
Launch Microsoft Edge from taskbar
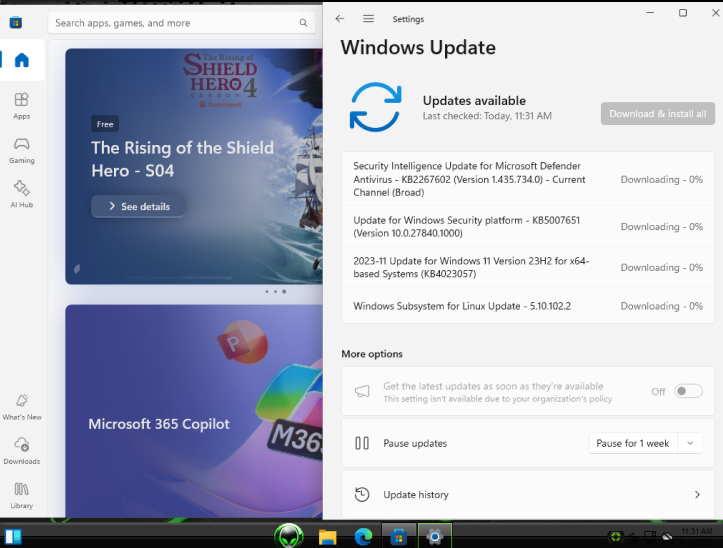(363, 537)
